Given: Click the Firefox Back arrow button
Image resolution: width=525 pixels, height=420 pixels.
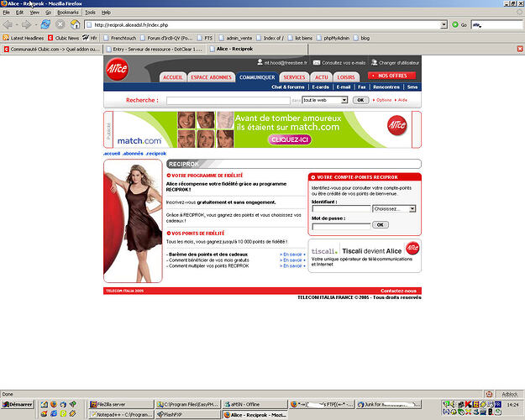Looking at the screenshot, I should (10, 24).
